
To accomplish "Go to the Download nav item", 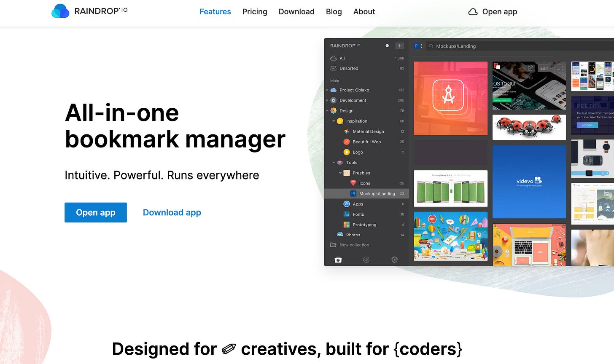I will tap(296, 12).
